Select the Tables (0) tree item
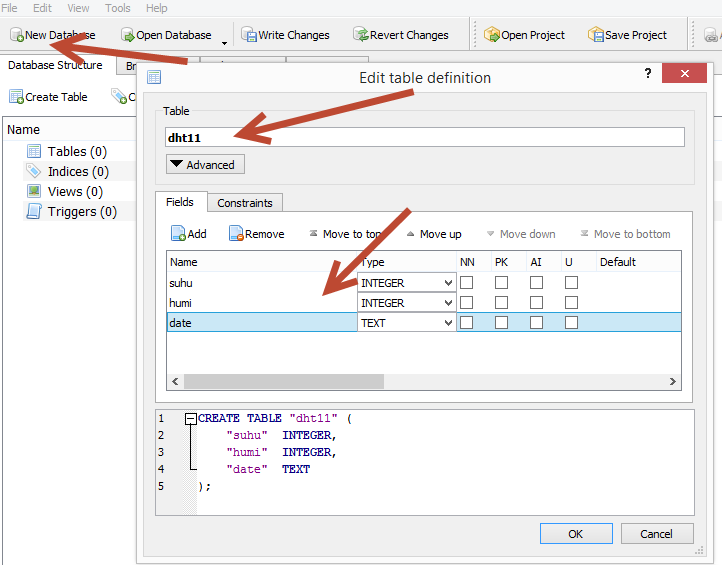This screenshot has height=565, width=722. pos(77,151)
